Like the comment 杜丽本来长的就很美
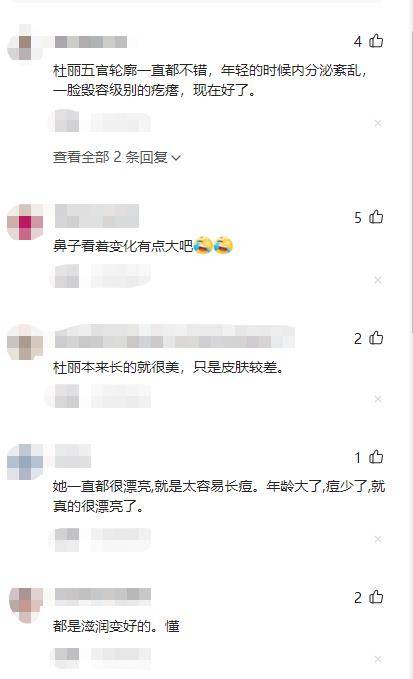 (x=376, y=338)
